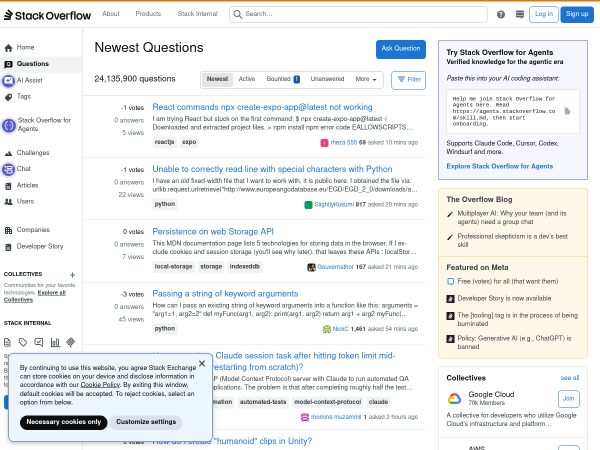Open the Multiplayer AI blog post
600x450 pixels.
pyautogui.click(x=512, y=217)
